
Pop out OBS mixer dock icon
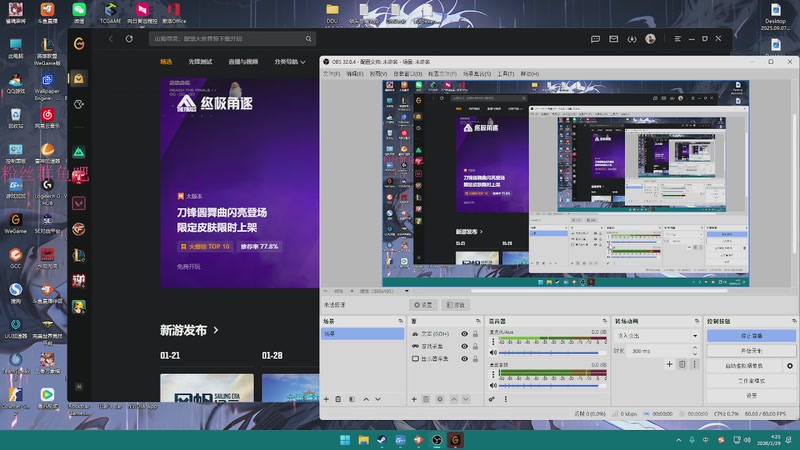click(x=605, y=321)
